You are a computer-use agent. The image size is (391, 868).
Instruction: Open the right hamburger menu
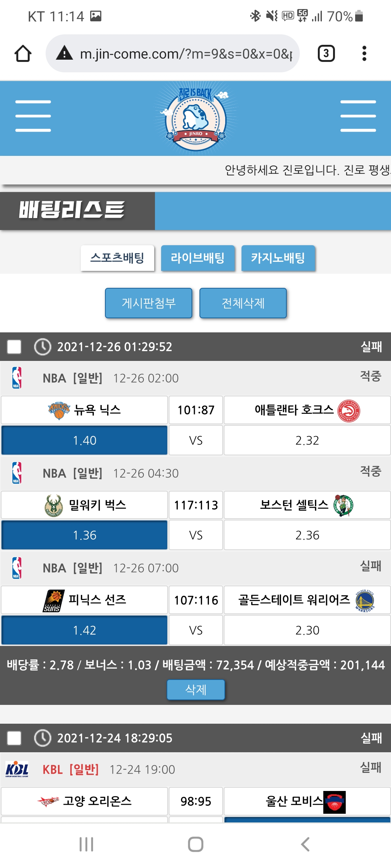coord(358,116)
